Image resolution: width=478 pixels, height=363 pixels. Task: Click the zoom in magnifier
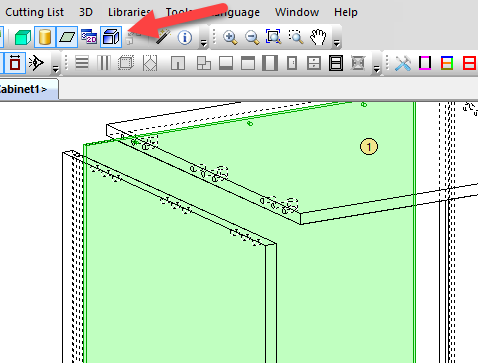click(230, 37)
